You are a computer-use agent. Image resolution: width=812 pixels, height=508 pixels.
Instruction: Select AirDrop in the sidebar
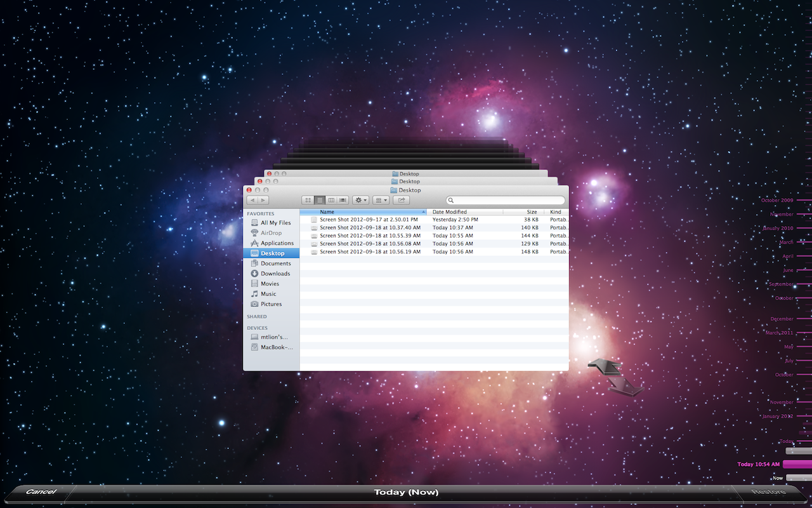click(271, 233)
